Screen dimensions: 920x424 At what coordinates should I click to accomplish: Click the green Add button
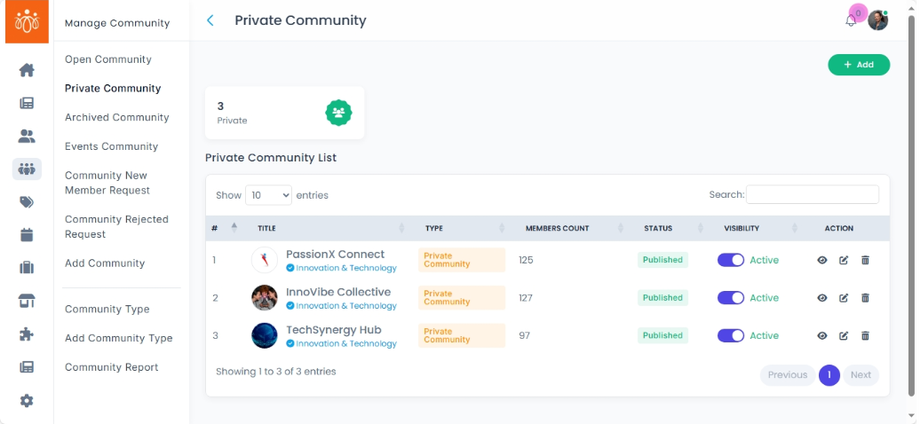(859, 65)
